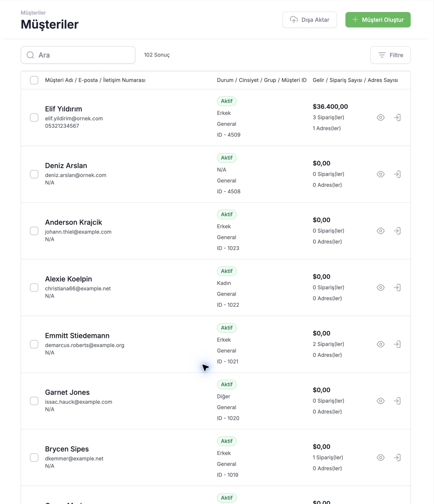Open eye icon for Alexie Koelpin
434x504 pixels.
[x=381, y=288]
